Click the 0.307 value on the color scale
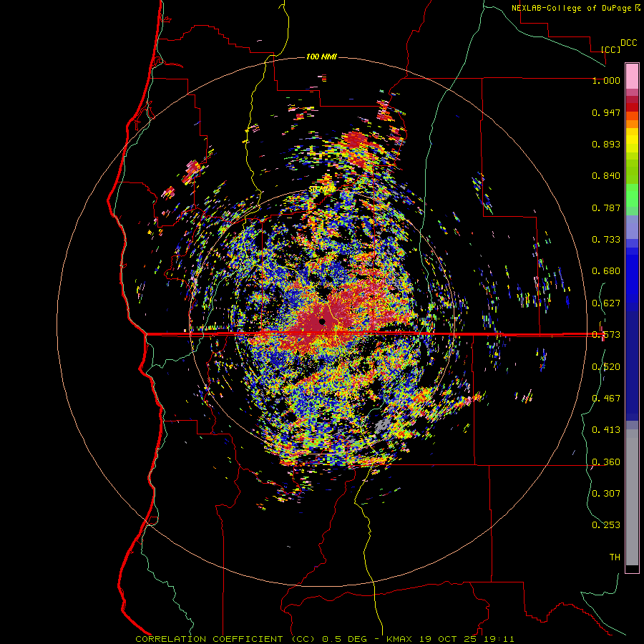Screen dimensions: 644x644 click(606, 494)
